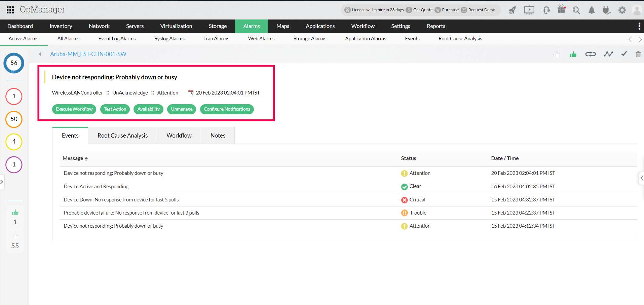Screen dimensions: 644x305
Task: Open the Aruba-MM_EST-CHN-001-SW device link
Action: click(x=88, y=54)
